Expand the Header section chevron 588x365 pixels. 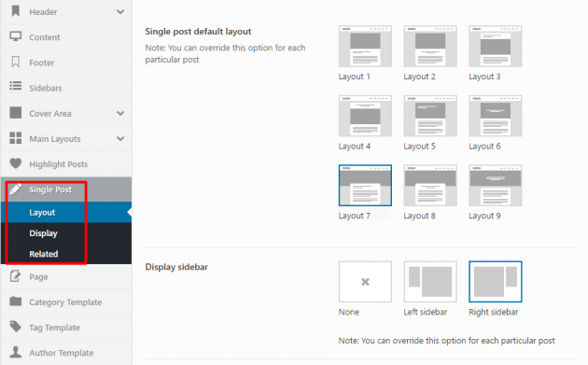pos(120,11)
